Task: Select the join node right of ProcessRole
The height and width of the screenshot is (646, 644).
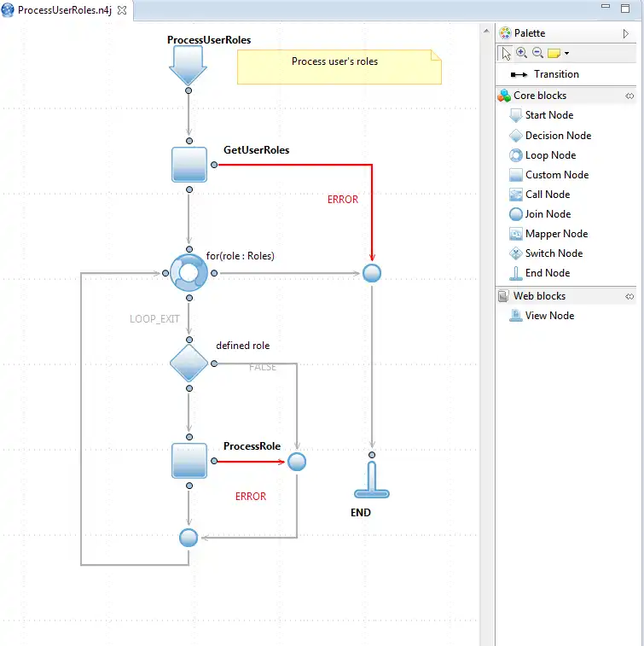Action: tap(297, 462)
